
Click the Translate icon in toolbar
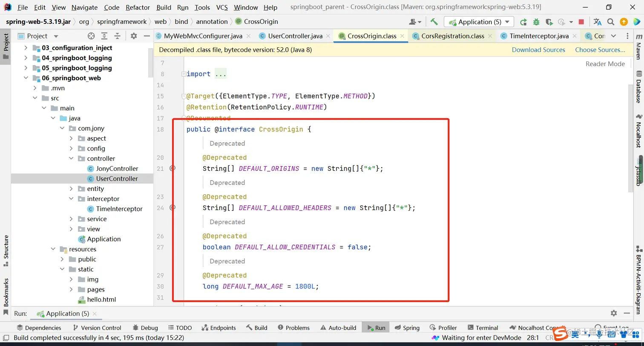click(x=598, y=22)
